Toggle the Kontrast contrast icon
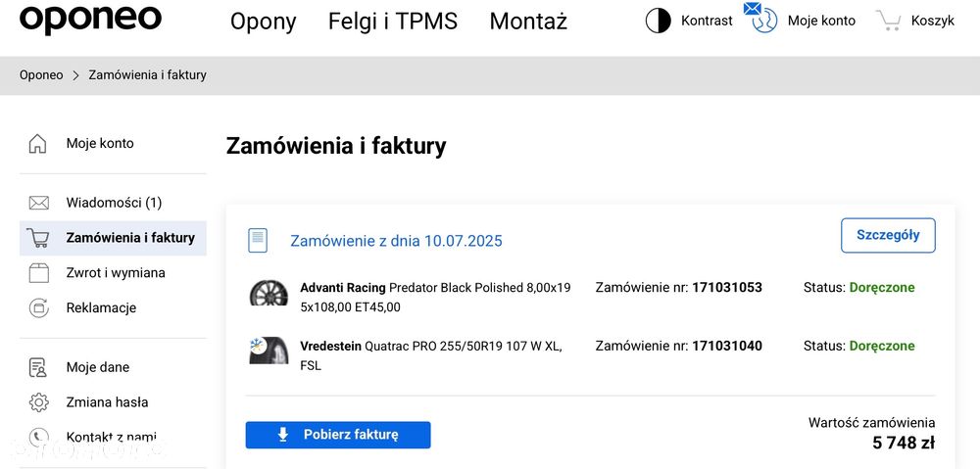This screenshot has width=980, height=469. [x=658, y=21]
